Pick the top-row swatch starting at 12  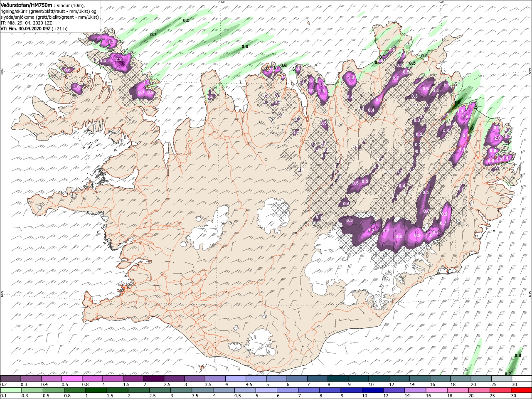pyautogui.click(x=399, y=379)
